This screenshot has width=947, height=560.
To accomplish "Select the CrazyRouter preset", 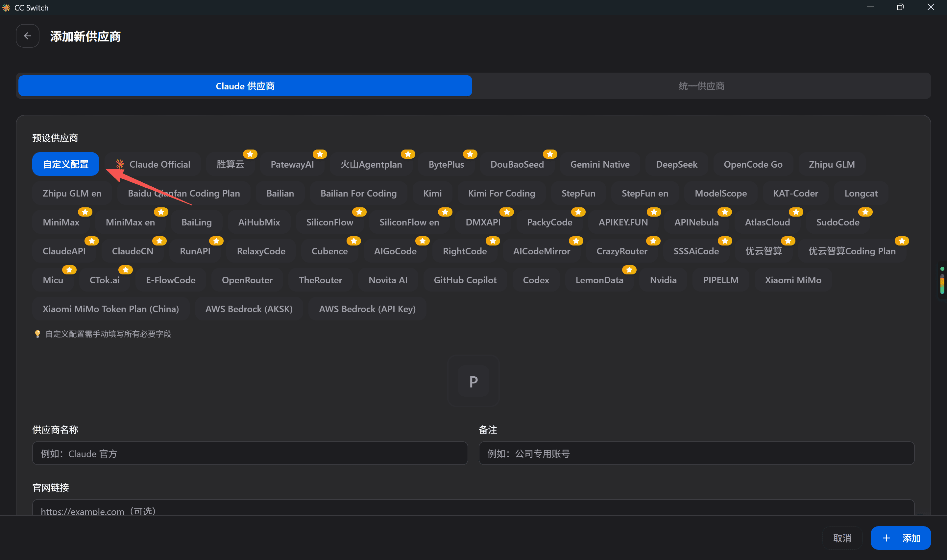I will (x=622, y=251).
